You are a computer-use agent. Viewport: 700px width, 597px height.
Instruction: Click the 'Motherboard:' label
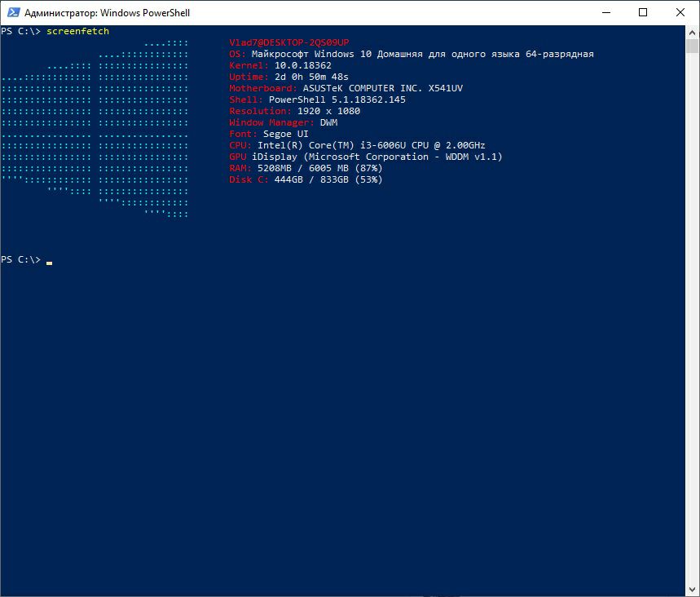(263, 88)
